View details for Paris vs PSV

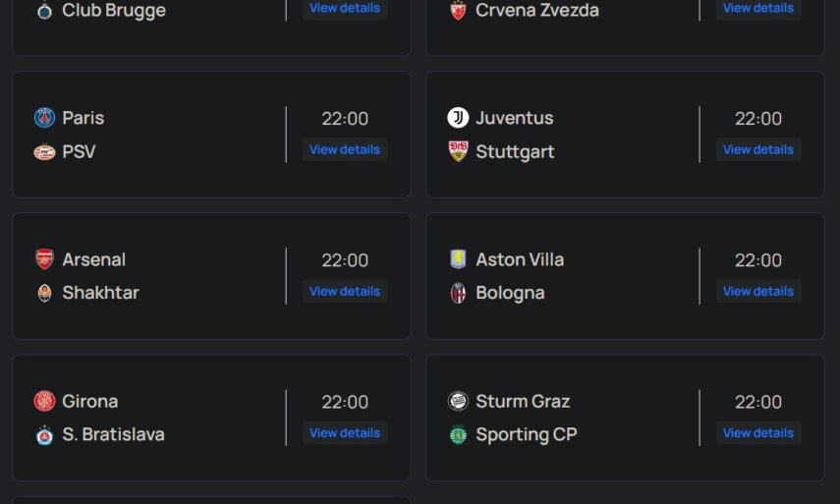[x=345, y=149]
